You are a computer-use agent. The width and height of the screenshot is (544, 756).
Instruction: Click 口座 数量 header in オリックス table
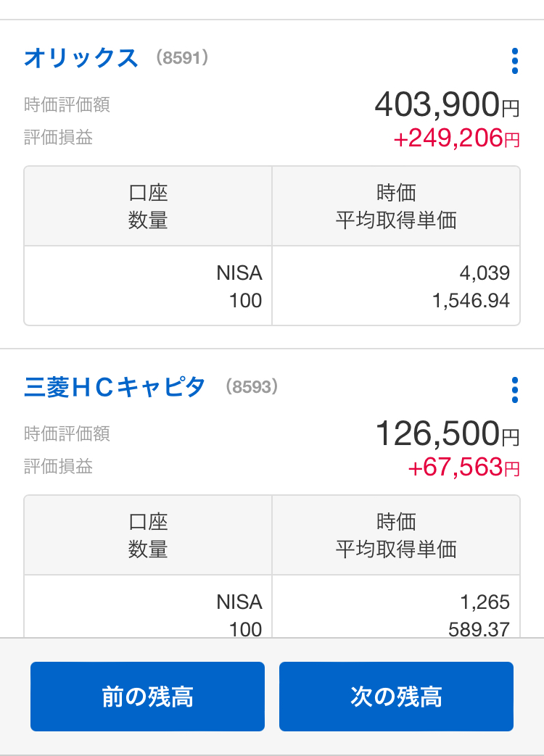[148, 207]
